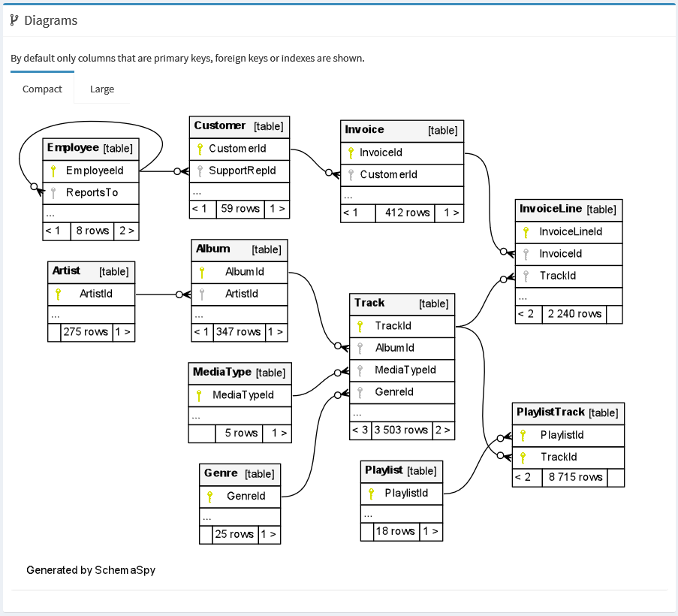Click the primary key icon for MediaTypeId

(x=197, y=394)
